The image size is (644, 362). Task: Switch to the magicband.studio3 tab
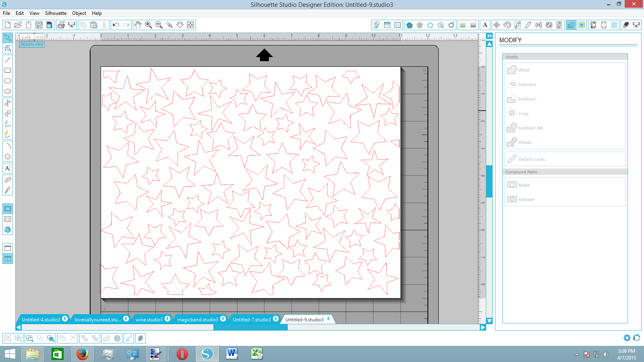click(x=198, y=320)
